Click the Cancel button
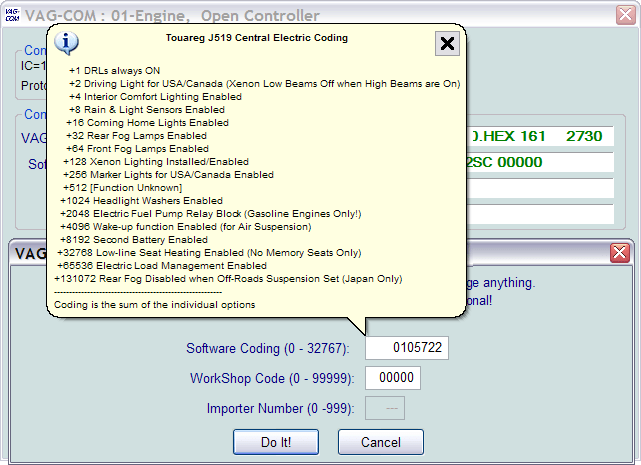The height and width of the screenshot is (465, 641). [x=381, y=442]
